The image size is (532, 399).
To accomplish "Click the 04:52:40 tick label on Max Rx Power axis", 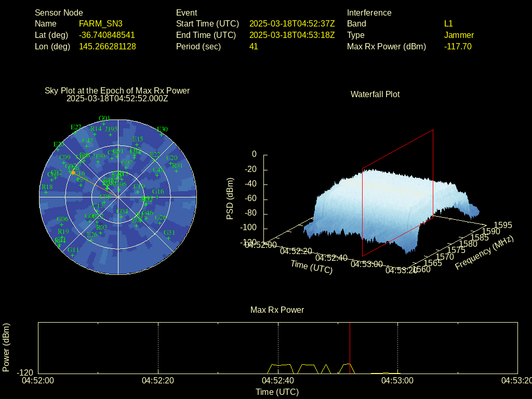I will pyautogui.click(x=278, y=380).
